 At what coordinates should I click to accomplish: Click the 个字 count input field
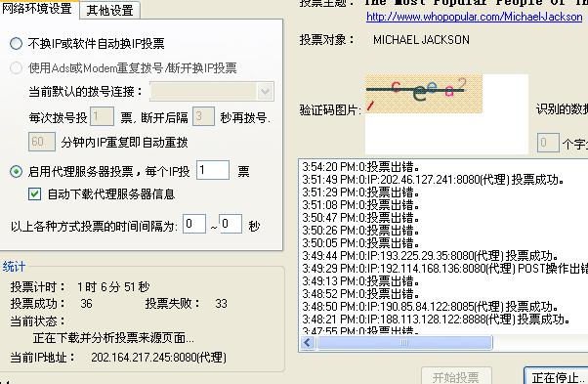click(548, 143)
